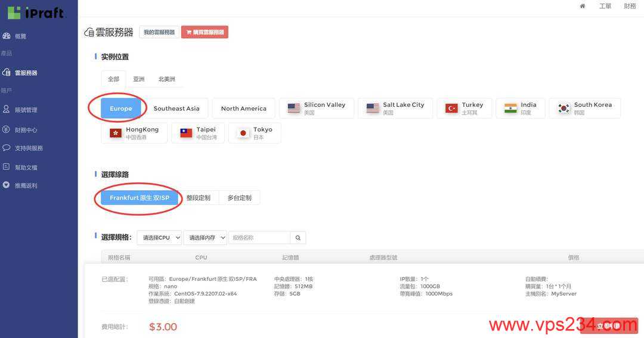Viewport: 644px width, 338px height.
Task: Open 雲服務器 in the sidebar
Action: pos(26,73)
